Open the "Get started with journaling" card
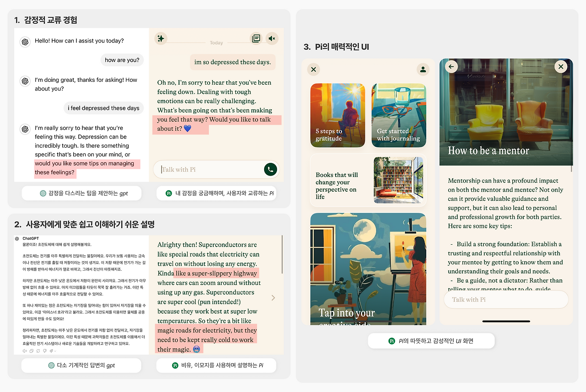This screenshot has width=586, height=392. [399, 115]
